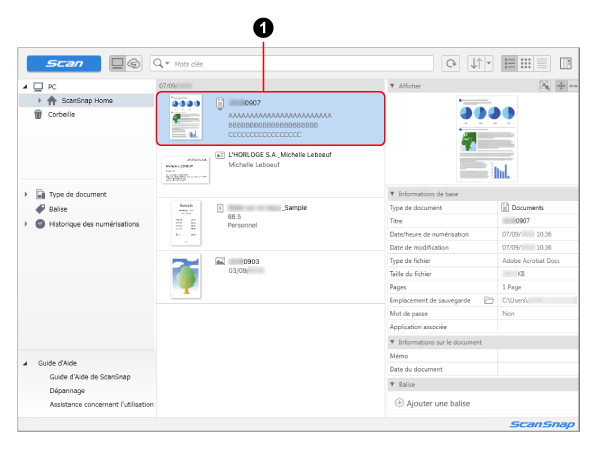
Task: Click the Mot de passe value Non
Action: (x=538, y=314)
